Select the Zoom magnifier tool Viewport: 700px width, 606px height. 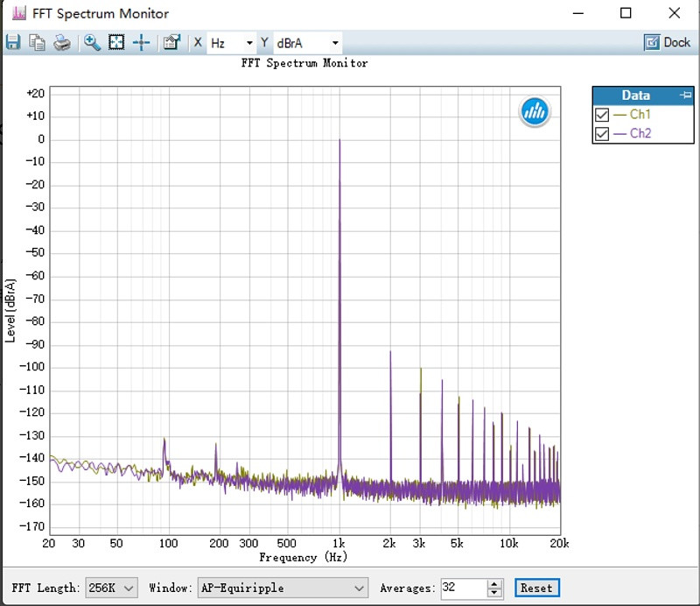pyautogui.click(x=92, y=43)
